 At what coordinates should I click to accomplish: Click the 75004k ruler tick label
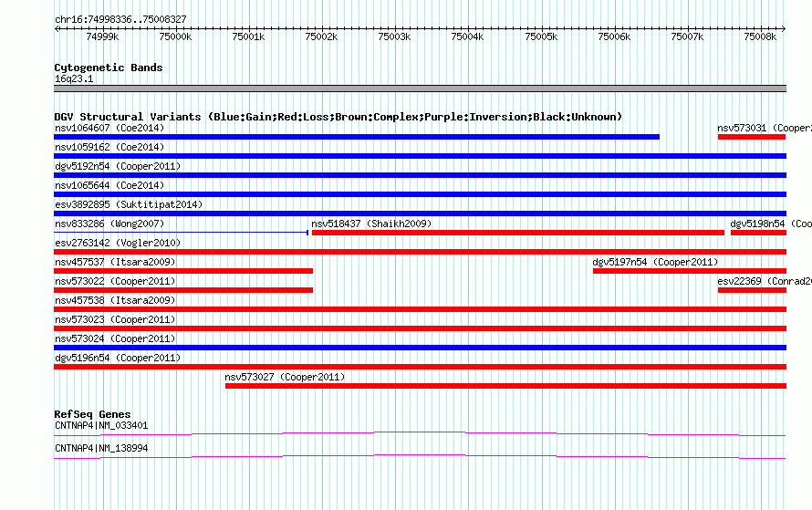tap(467, 36)
